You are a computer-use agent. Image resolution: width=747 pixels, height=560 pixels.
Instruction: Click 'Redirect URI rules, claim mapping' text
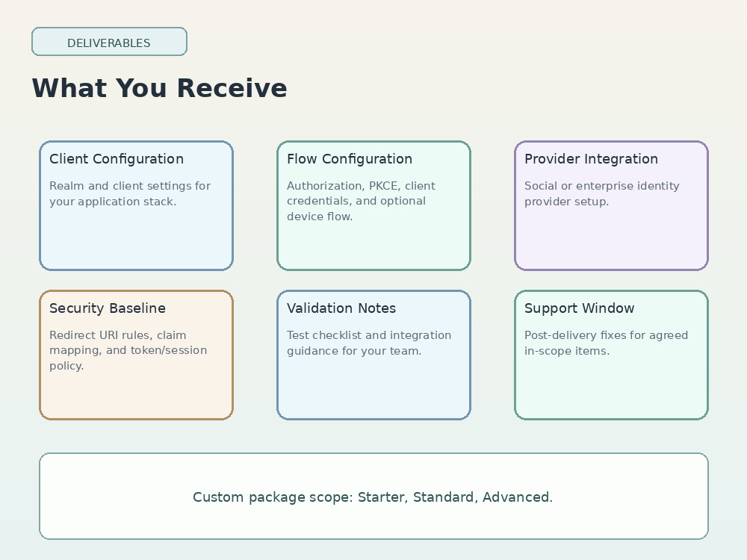pos(128,350)
